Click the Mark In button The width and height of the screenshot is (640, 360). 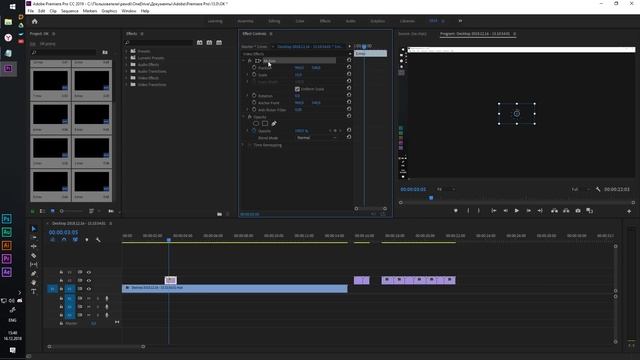pyautogui.click(x=468, y=211)
